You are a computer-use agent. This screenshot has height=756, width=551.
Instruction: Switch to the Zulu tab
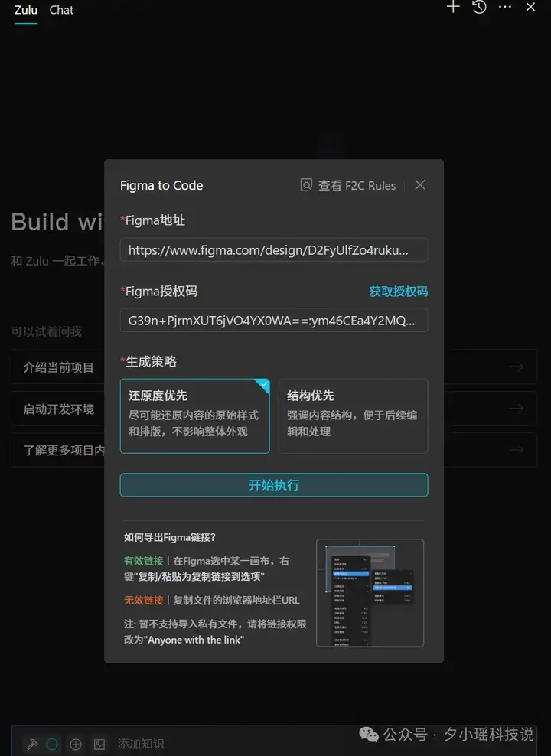click(26, 10)
